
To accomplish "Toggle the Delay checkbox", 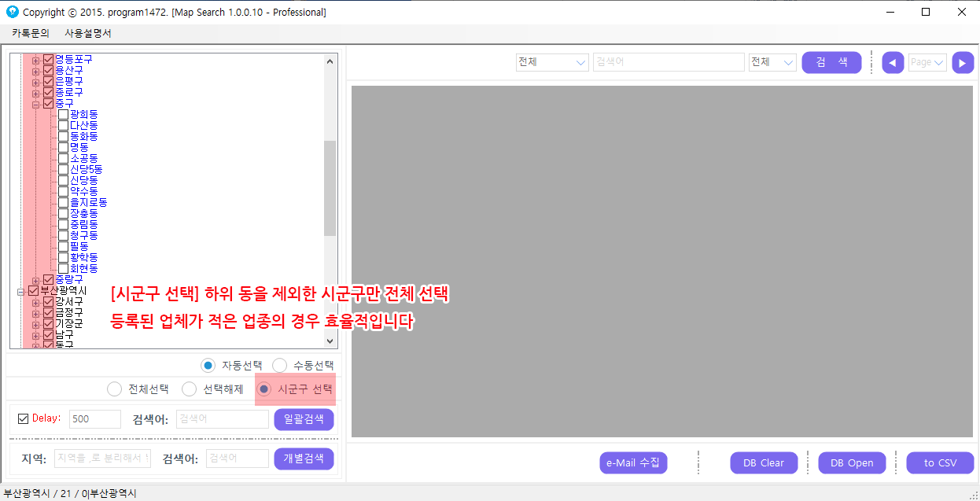I will (x=23, y=418).
